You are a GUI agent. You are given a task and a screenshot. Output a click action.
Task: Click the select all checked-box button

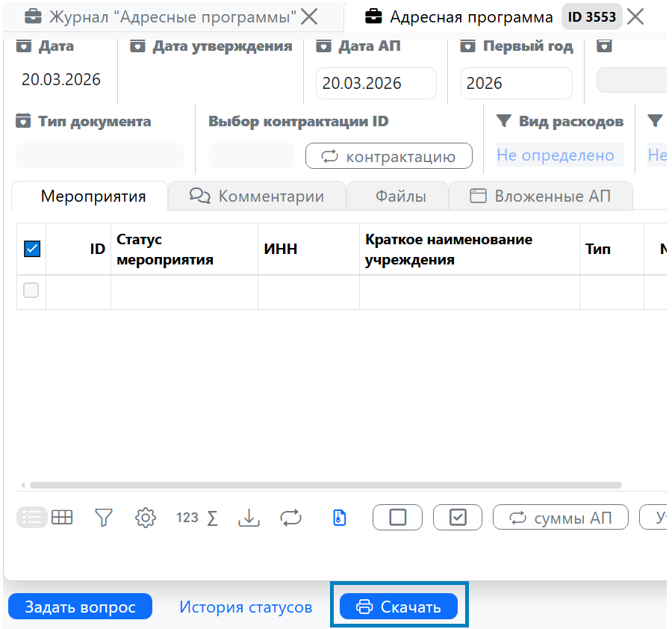(458, 517)
